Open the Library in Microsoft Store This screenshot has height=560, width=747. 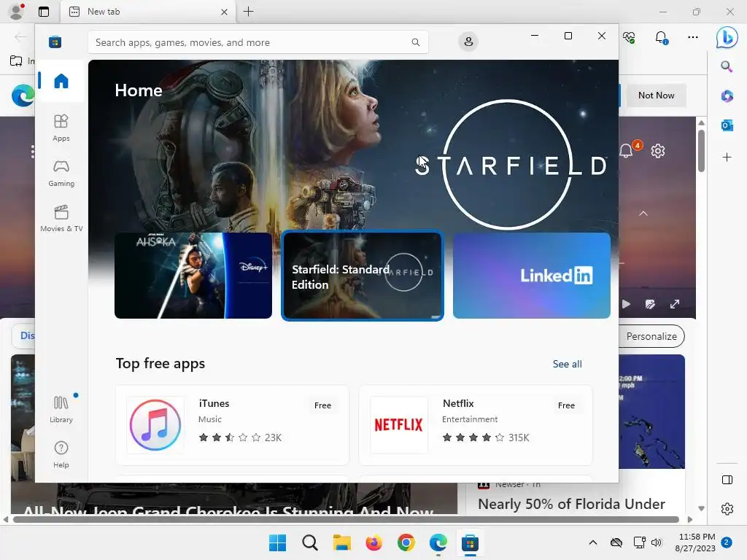click(x=61, y=410)
